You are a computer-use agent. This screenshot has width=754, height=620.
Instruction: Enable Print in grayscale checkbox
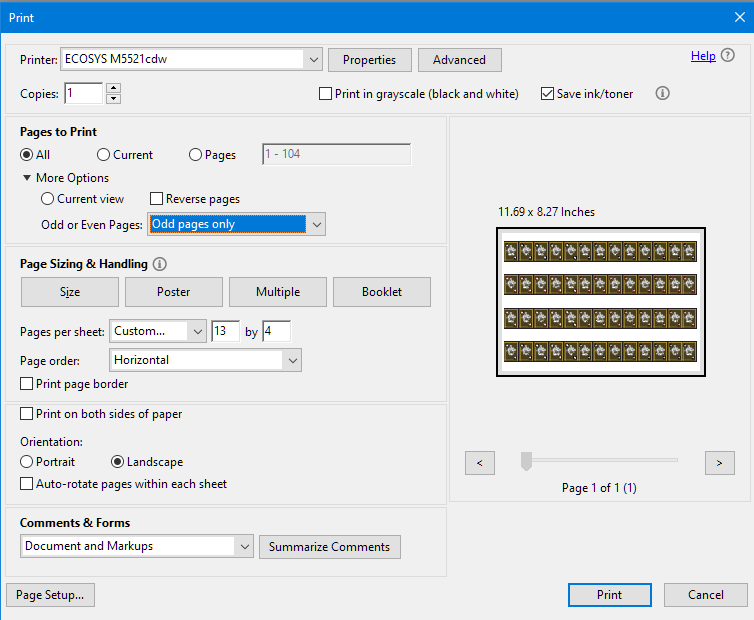pos(326,94)
